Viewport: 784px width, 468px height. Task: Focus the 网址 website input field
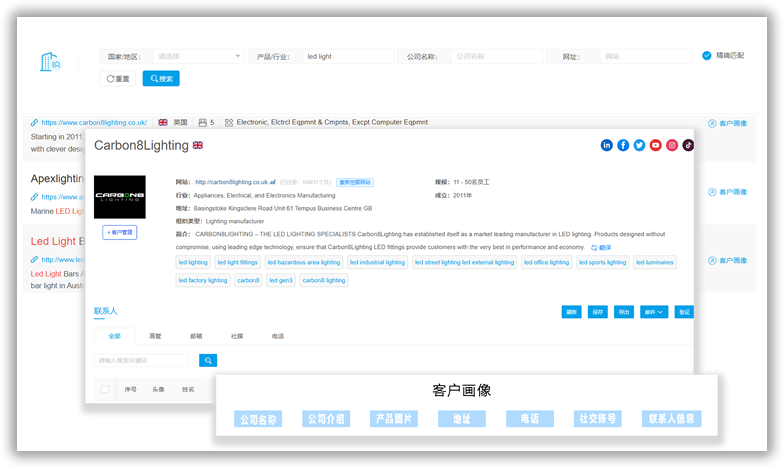[646, 56]
